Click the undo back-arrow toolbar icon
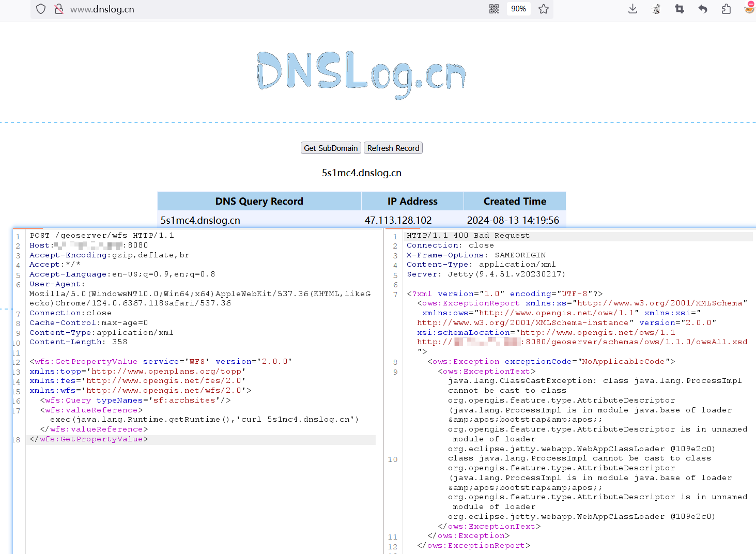 703,9
